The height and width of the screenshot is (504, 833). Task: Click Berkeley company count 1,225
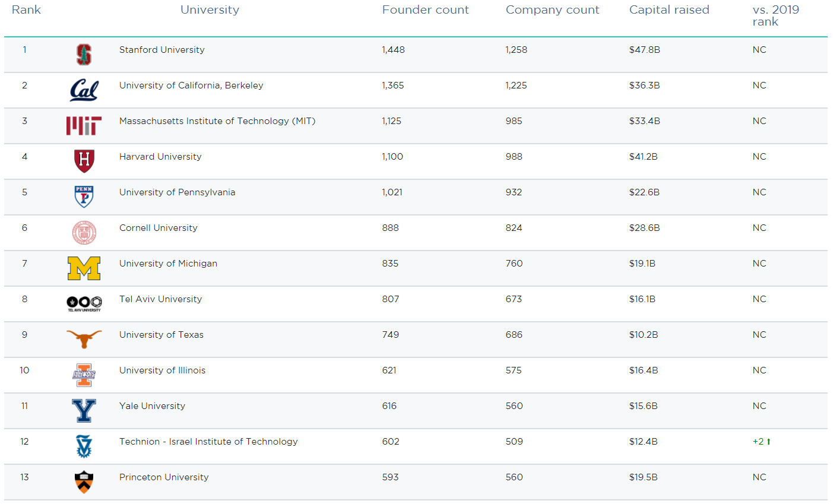coord(516,85)
